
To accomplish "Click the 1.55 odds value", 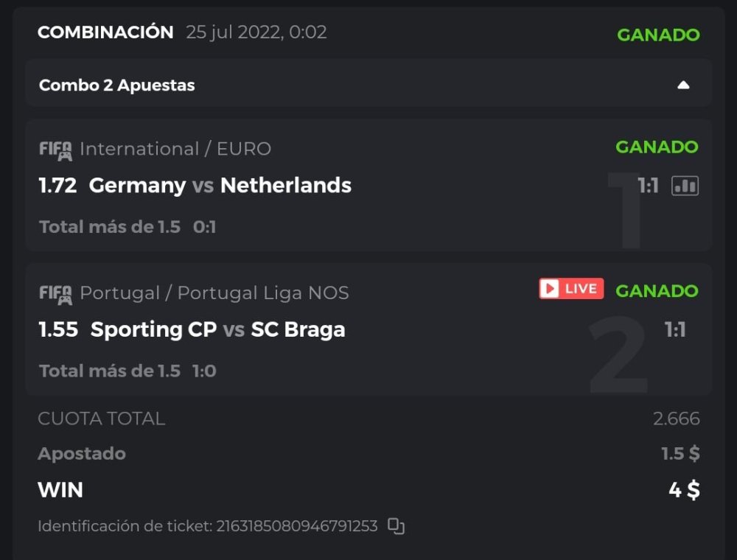I will coord(58,329).
